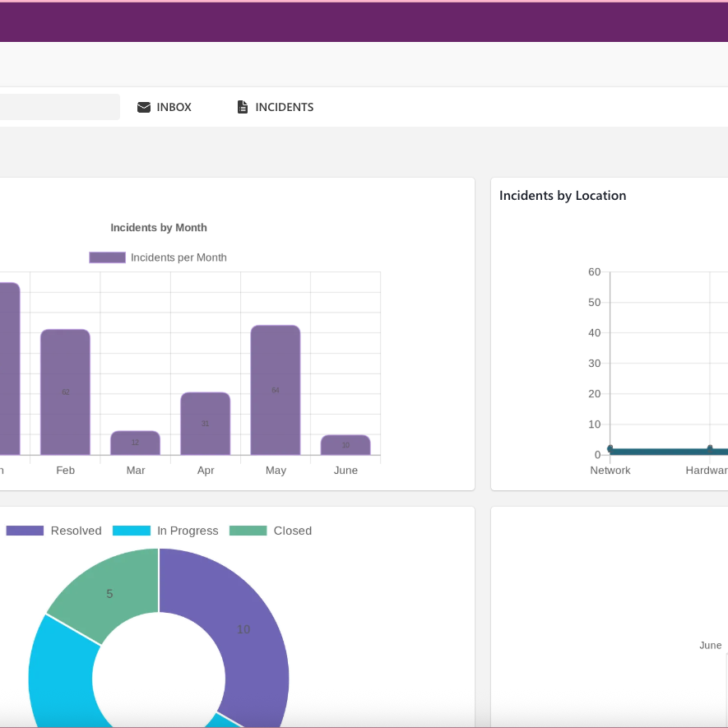Click the Mar axis label
This screenshot has height=728, width=728.
(x=136, y=471)
